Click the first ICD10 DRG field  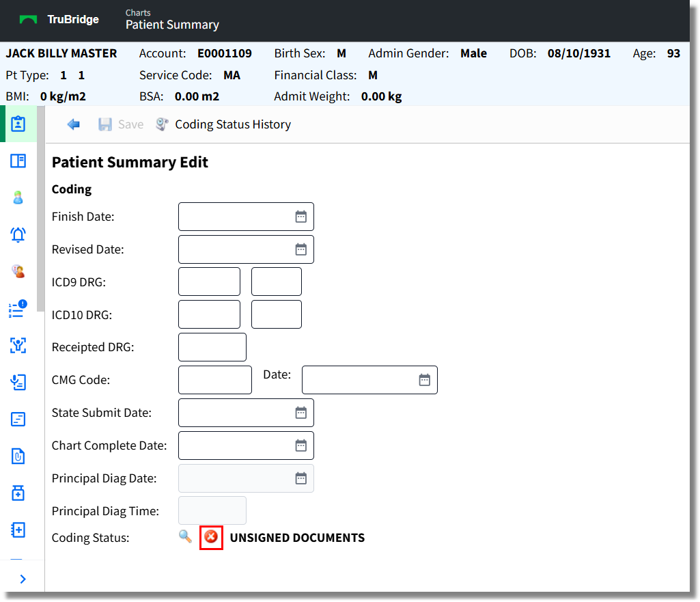point(209,314)
